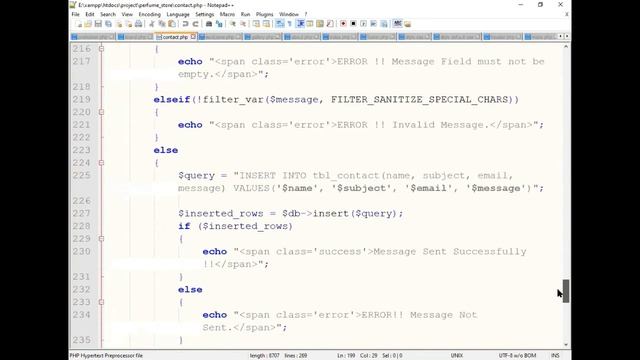Screen dimensions: 640x360
Task: Click the INS indicator in status bar
Action: [555, 356]
